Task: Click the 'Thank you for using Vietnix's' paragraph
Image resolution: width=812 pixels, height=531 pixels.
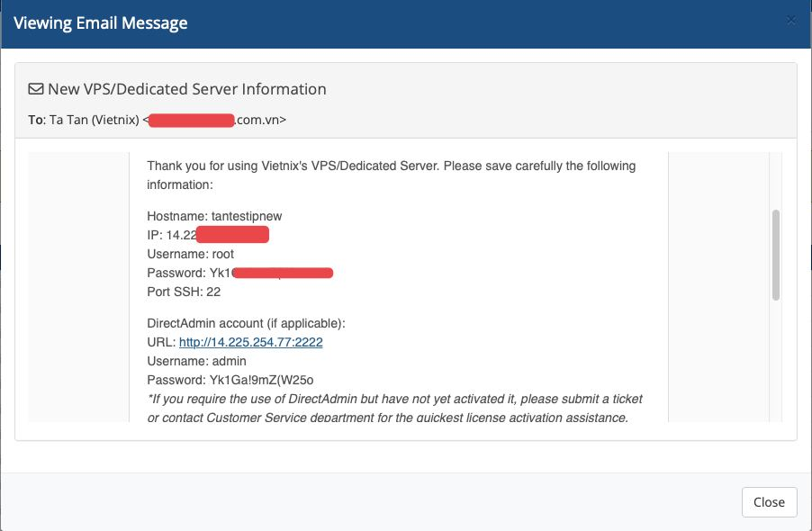Action: click(391, 175)
